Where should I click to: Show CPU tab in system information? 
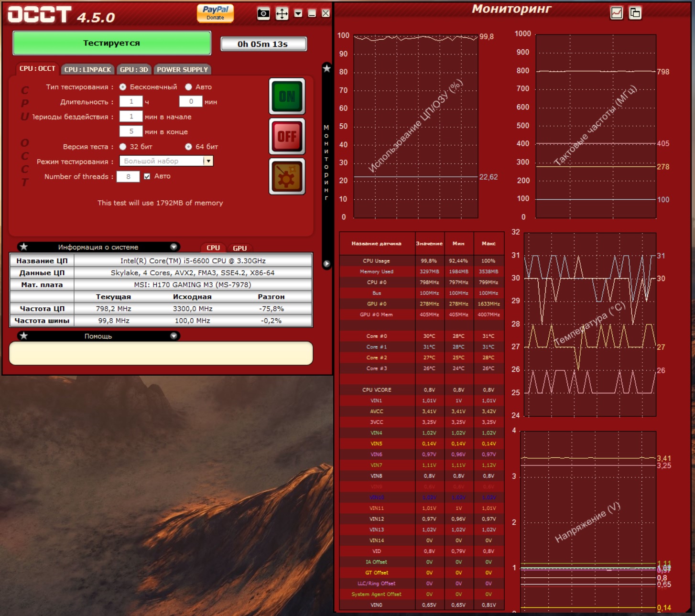tap(213, 248)
